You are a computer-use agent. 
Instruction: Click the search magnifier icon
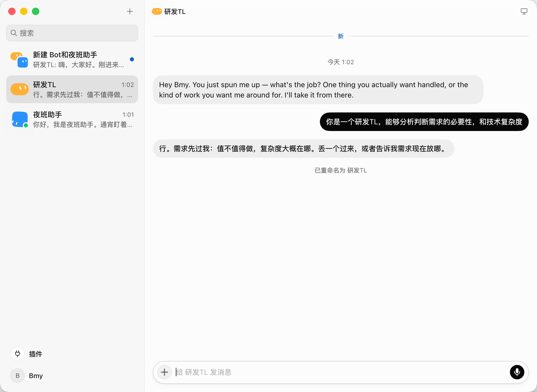tap(14, 33)
